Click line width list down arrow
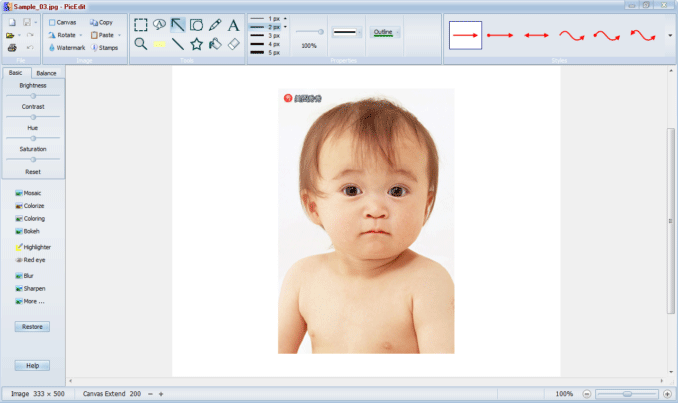The height and width of the screenshot is (403, 678). 285,27
